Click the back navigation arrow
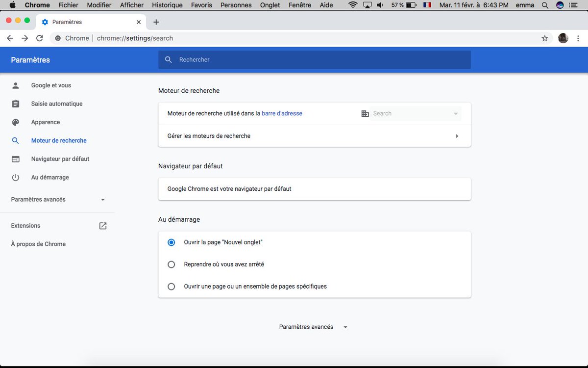 [10, 38]
